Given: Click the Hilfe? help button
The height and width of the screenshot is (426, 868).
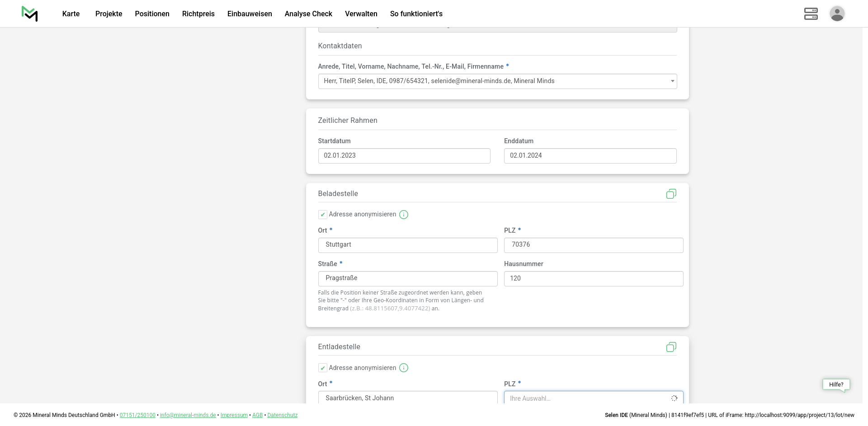Looking at the screenshot, I should pos(836,384).
